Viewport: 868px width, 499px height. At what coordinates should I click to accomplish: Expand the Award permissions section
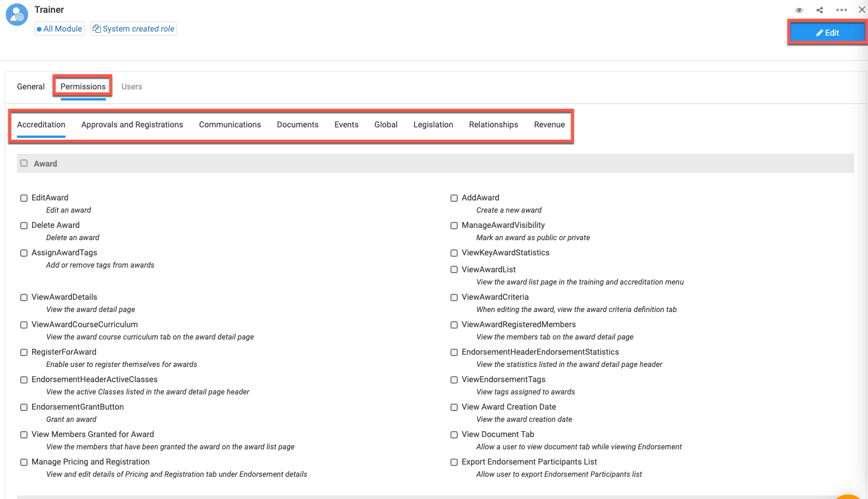pos(46,163)
